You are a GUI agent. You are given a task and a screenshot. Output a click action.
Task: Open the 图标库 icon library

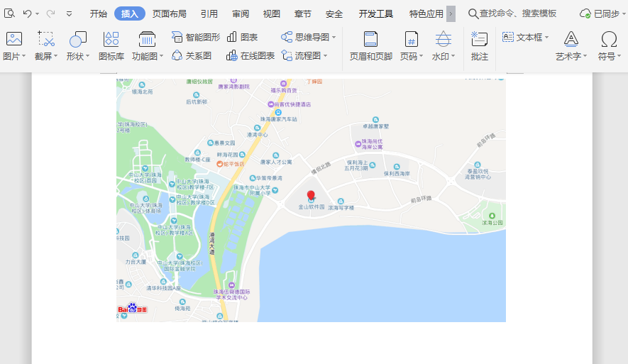(111, 46)
